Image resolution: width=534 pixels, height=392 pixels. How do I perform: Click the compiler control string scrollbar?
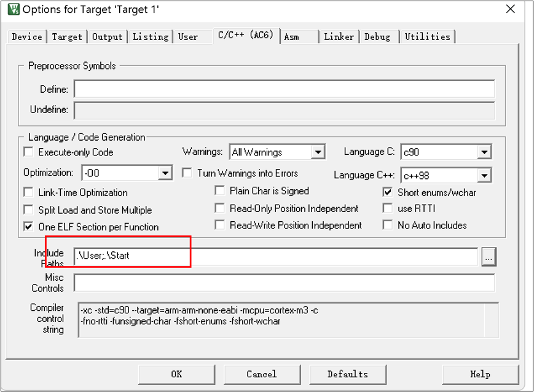coord(492,319)
